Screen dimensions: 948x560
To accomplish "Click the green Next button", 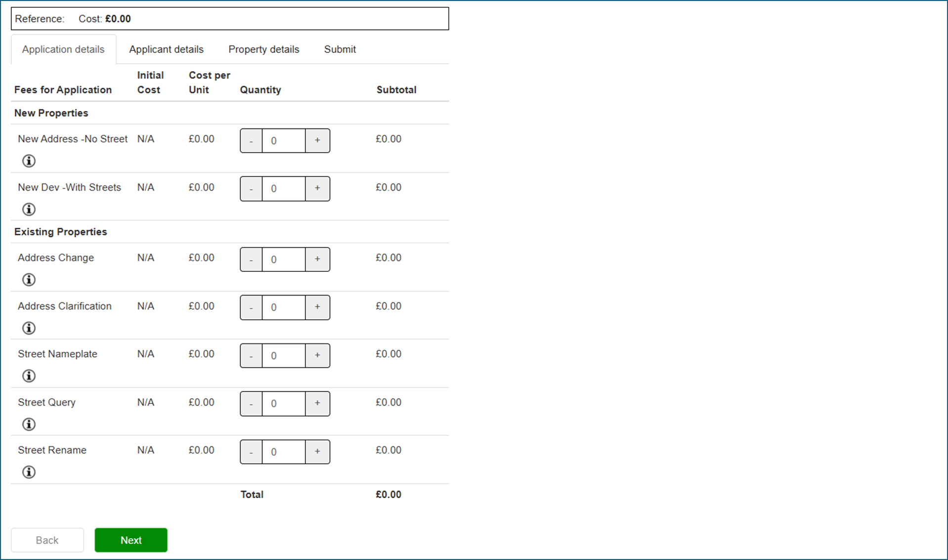I will pyautogui.click(x=131, y=540).
